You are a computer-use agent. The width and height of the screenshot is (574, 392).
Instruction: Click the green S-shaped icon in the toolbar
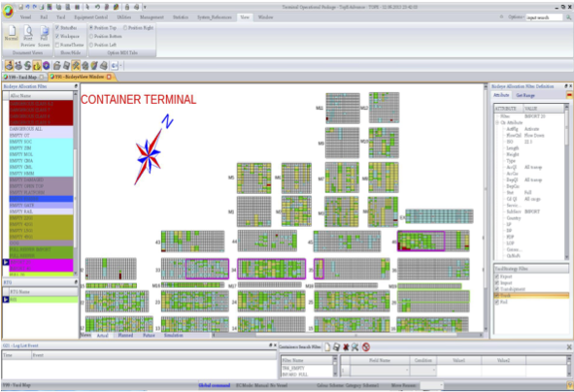27,65
